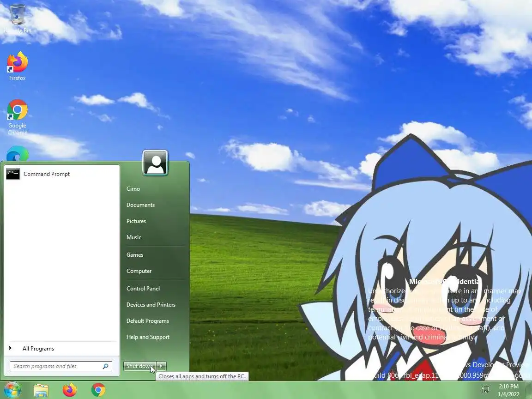
Task: Focus the Search programs and files box
Action: pyautogui.click(x=61, y=366)
